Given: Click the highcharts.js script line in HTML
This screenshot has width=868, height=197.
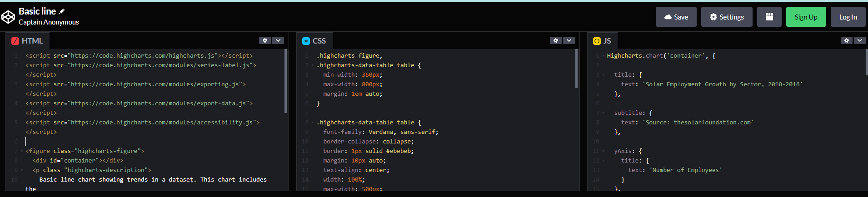Looking at the screenshot, I should click(x=139, y=56).
